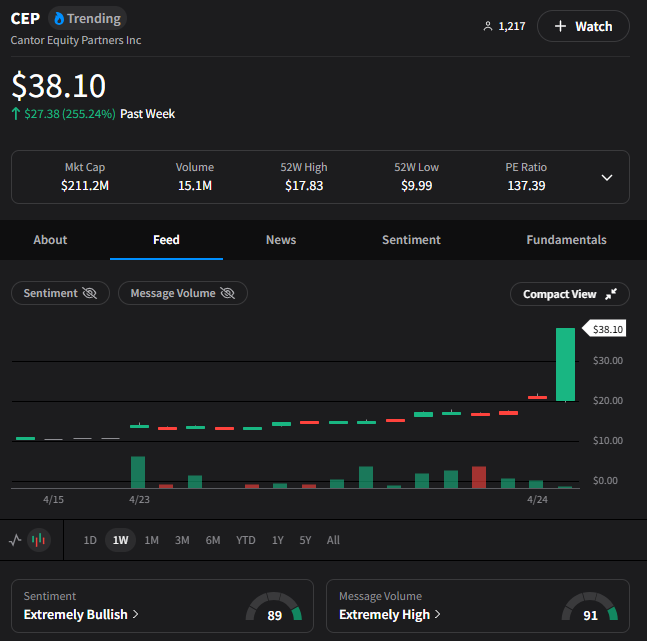The image size is (647, 641).
Task: Go to the Fundamentals tab
Action: coord(566,240)
